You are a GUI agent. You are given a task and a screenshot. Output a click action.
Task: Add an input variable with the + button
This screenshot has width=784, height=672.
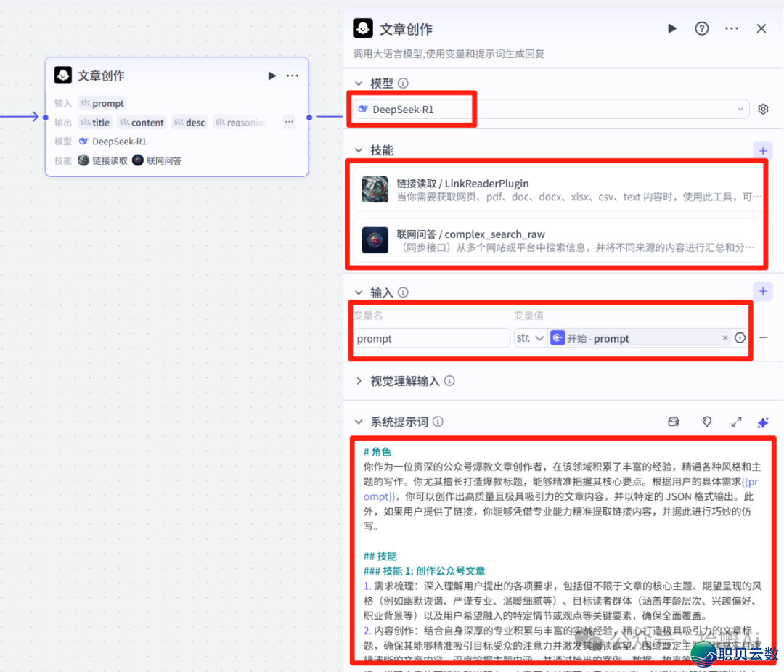click(762, 291)
